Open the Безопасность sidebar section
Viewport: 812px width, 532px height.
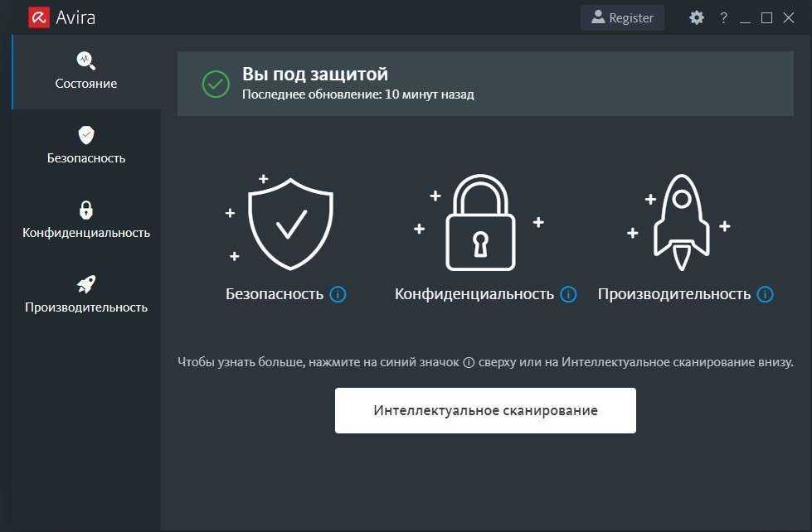[x=86, y=146]
